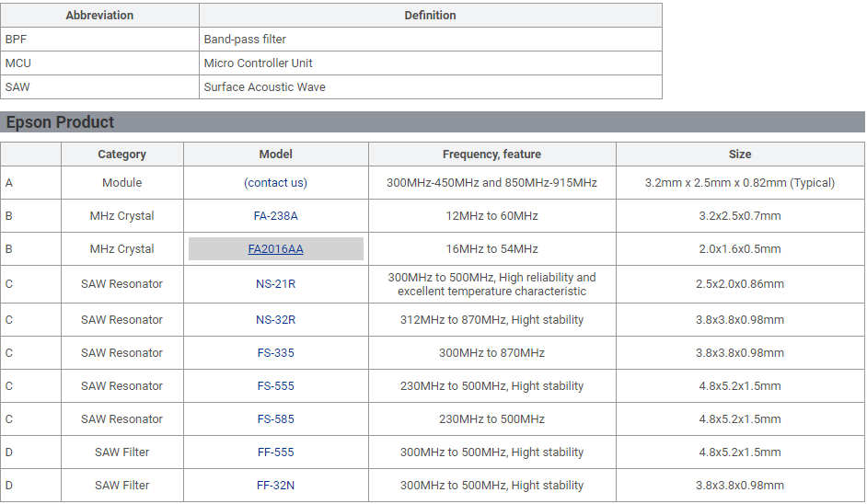Select the 300MHz-450MHz and 850MHz-915MHz cell
Screen dimensions: 867x504
tap(491, 183)
